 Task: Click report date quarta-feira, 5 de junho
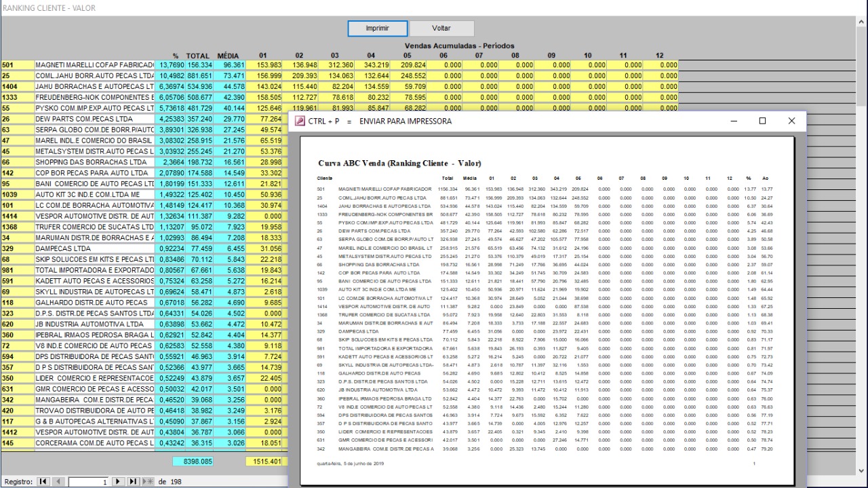pyautogui.click(x=351, y=464)
